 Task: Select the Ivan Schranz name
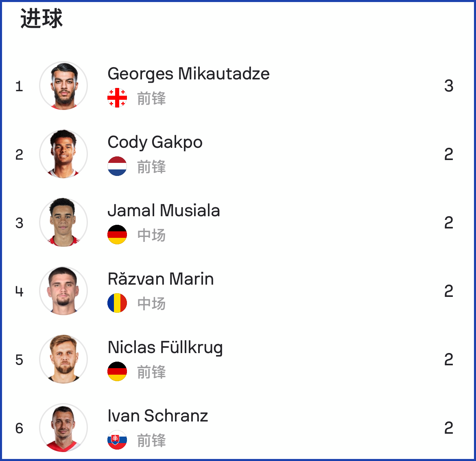tap(158, 416)
